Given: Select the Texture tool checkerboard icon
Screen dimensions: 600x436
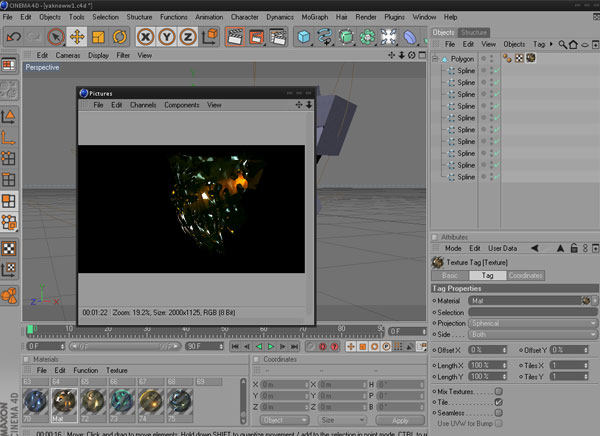Looking at the screenshot, I should coord(8,248).
